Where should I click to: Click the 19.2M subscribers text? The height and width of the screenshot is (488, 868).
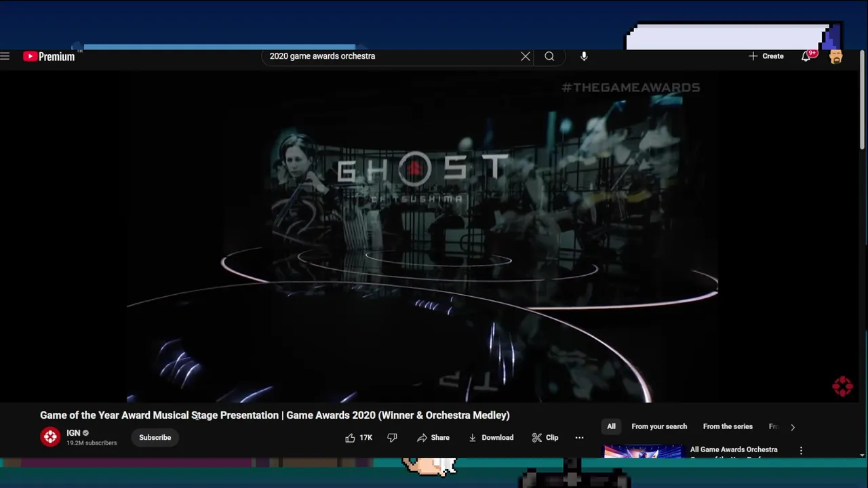pyautogui.click(x=92, y=443)
